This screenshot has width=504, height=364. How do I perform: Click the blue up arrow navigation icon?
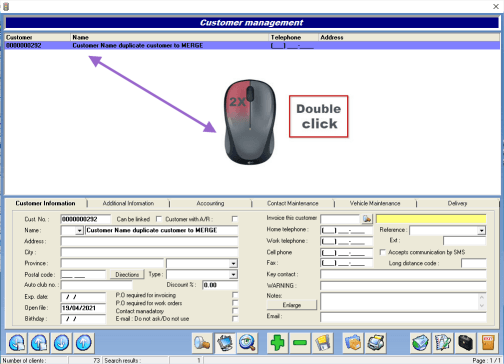click(84, 343)
